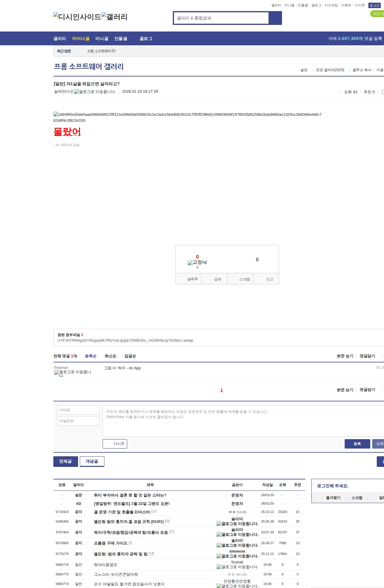Expand the 설정 settings menu
Viewport: 384px width, 588px height.
coord(304,70)
